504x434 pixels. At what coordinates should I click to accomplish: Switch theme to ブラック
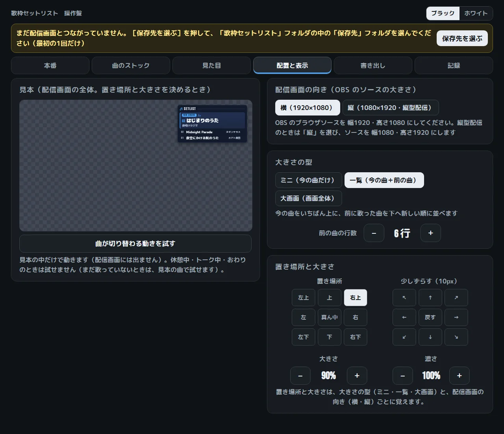[x=443, y=13]
